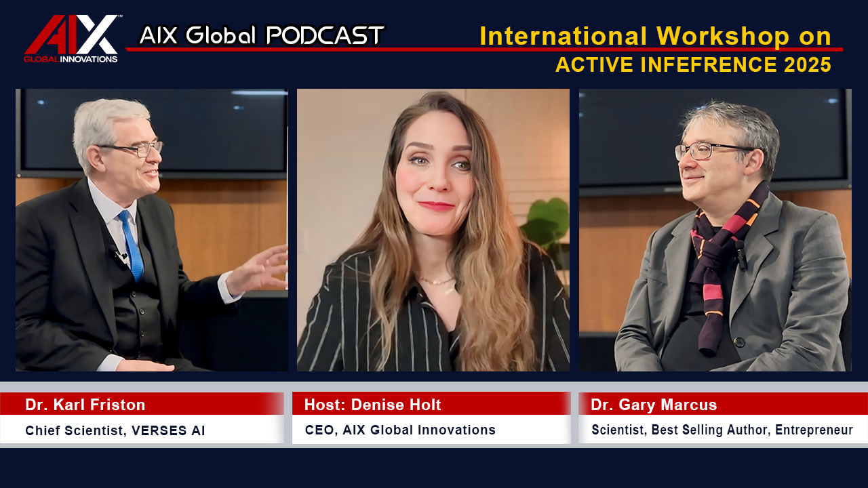The height and width of the screenshot is (488, 868).
Task: Click the red AIX logo
Action: pos(71,35)
